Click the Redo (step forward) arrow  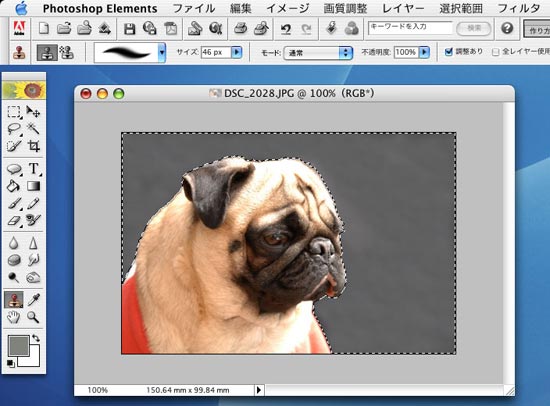coord(306,29)
